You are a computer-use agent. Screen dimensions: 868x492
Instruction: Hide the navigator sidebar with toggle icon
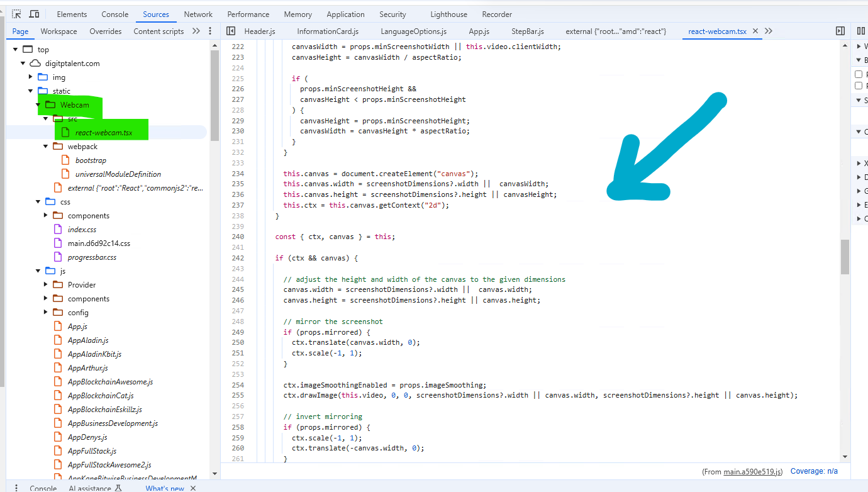pyautogui.click(x=231, y=31)
